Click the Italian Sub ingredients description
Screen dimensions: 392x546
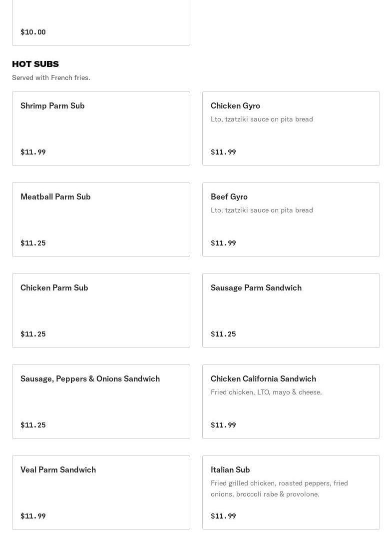(279, 488)
